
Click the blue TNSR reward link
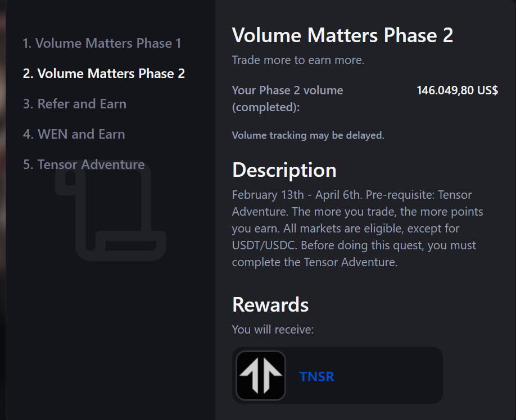pos(317,376)
